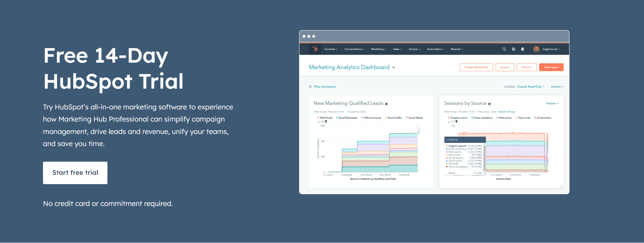The height and width of the screenshot is (243, 644).
Task: Click the Start free trial button
Action: tap(75, 173)
